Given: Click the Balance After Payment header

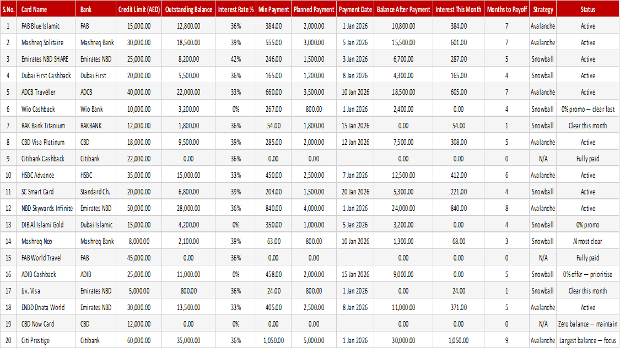Looking at the screenshot, I should [403, 9].
